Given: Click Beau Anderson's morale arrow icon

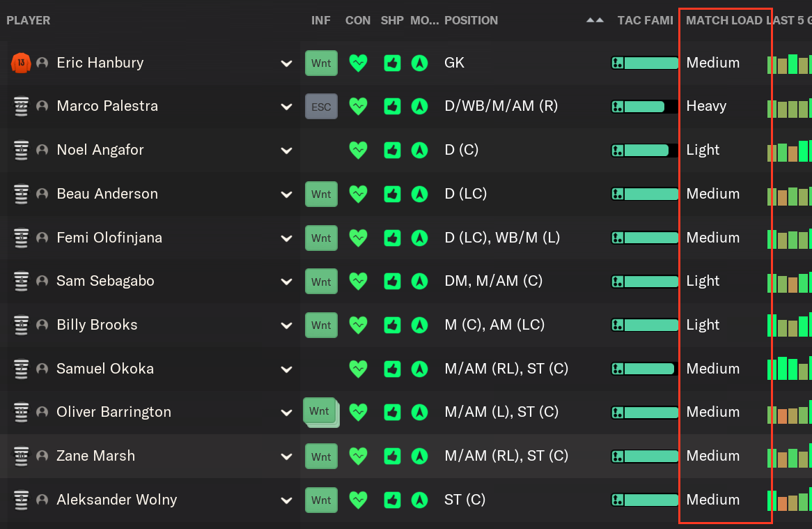Looking at the screenshot, I should point(419,194).
